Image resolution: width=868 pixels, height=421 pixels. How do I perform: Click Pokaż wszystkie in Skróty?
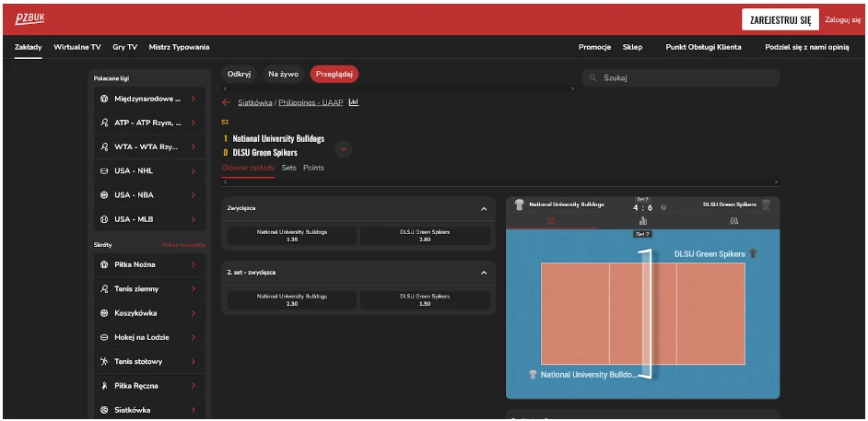click(183, 244)
